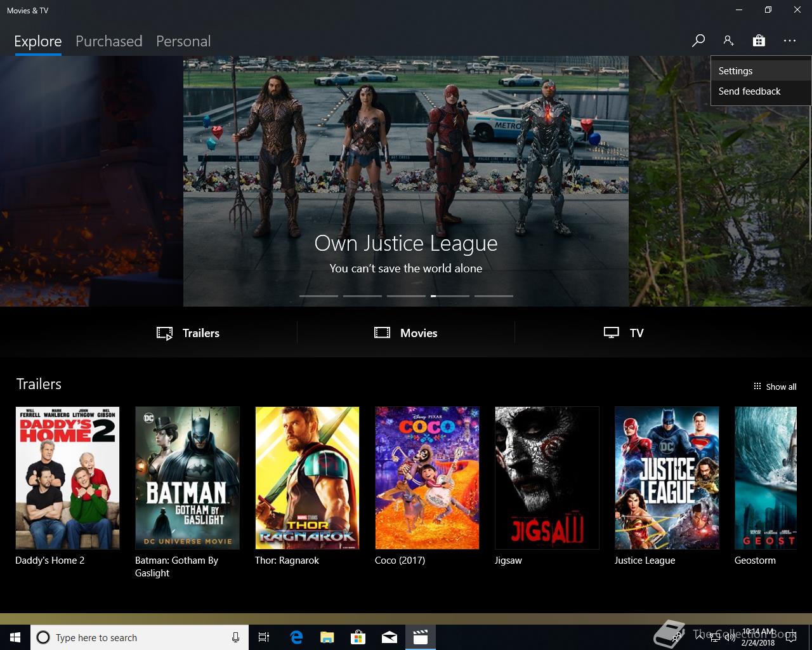Click the taskbar microphone icon
Image resolution: width=812 pixels, height=650 pixels.
[x=235, y=637]
